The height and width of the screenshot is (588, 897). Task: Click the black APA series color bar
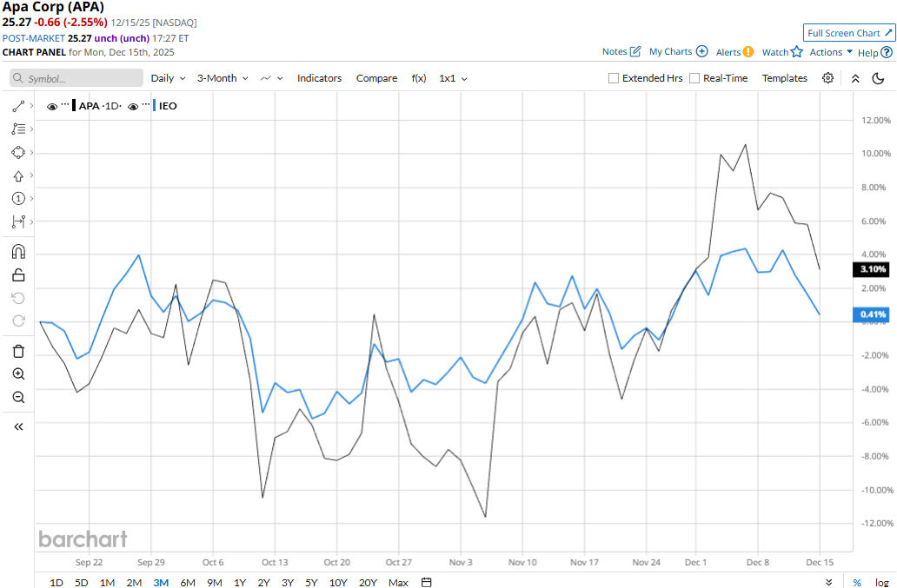pyautogui.click(x=74, y=106)
